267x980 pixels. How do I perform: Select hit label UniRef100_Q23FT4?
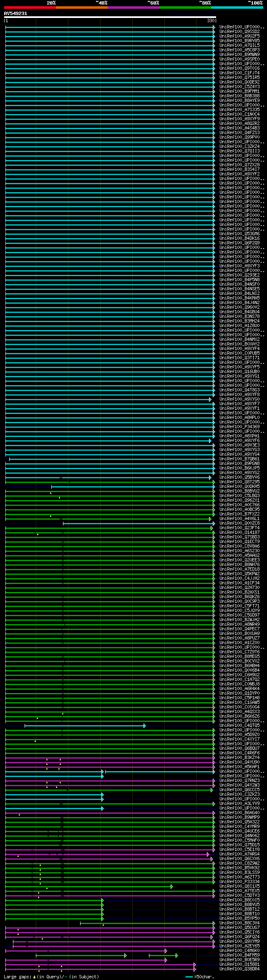[239, 528]
